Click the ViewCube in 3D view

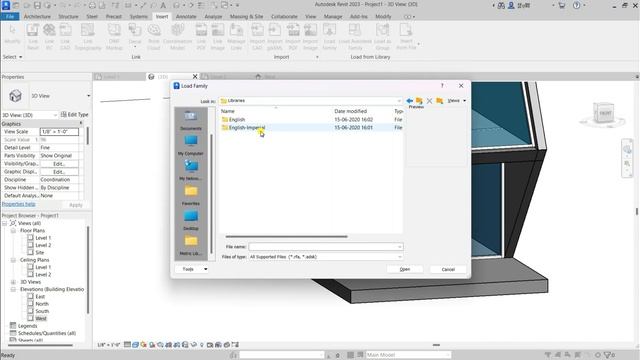click(604, 113)
